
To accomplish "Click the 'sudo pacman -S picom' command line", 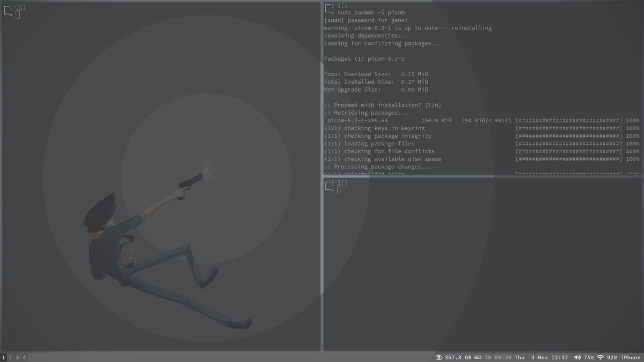I will click(371, 12).
